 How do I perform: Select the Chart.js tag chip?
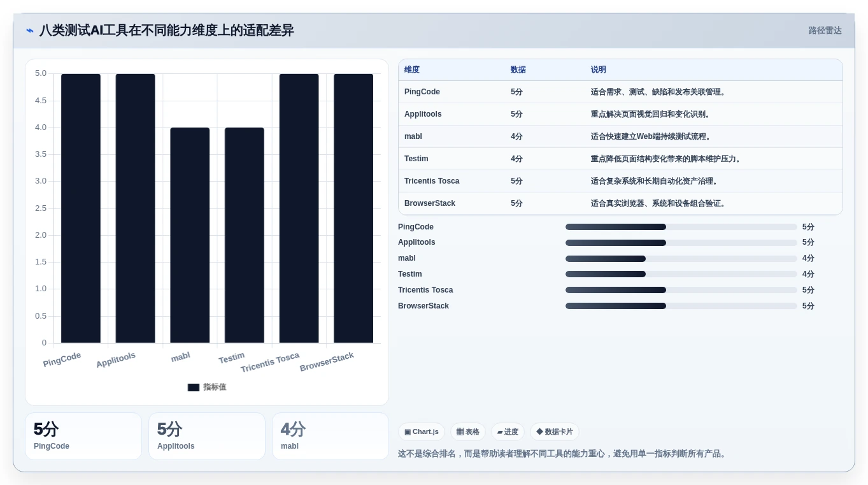click(422, 431)
